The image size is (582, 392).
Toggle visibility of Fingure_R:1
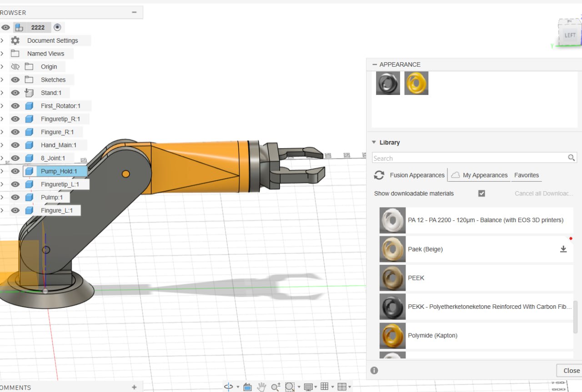(x=15, y=132)
